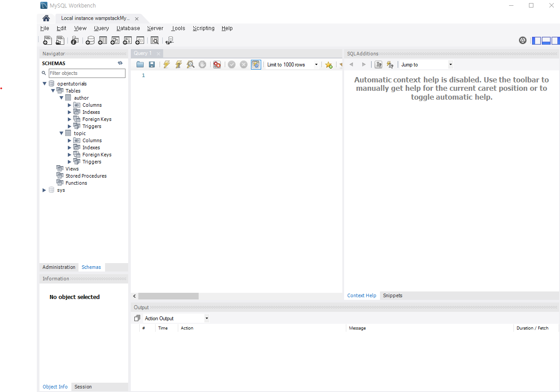Click the home screen icon tab

[46, 18]
